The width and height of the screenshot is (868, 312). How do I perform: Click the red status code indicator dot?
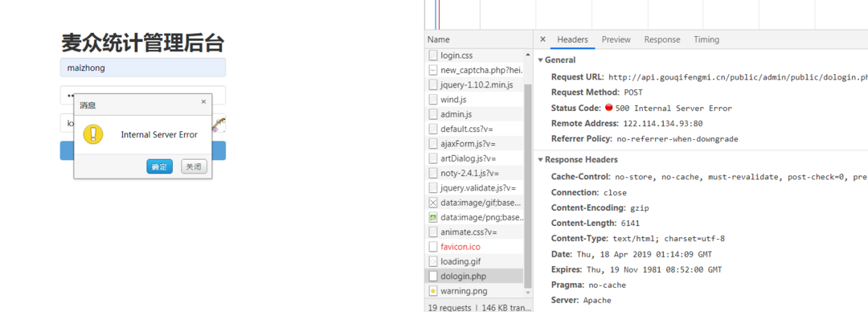click(609, 108)
